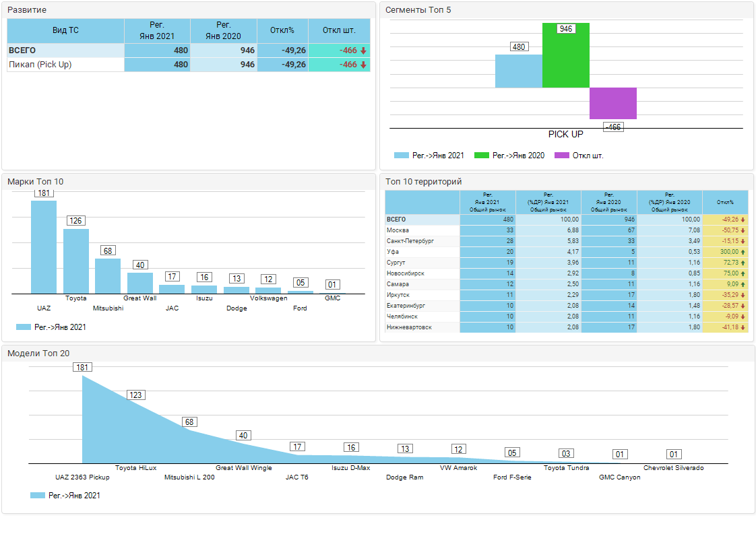Click green up arrow in Самара row
This screenshot has height=534, width=756.
tap(743, 284)
